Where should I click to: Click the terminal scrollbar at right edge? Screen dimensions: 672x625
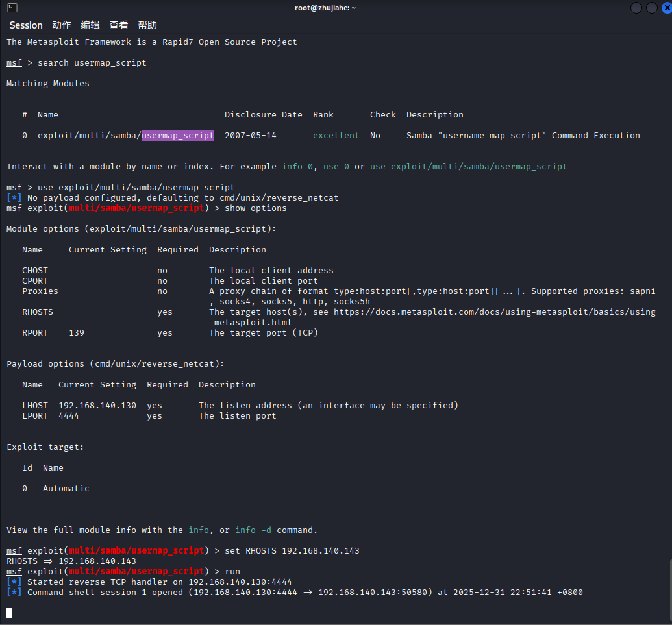coord(670,591)
